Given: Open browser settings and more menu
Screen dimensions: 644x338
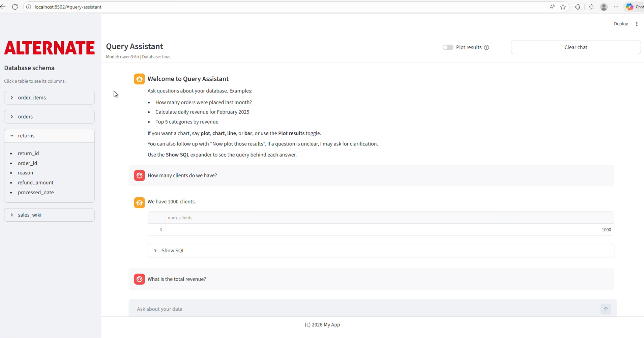Looking at the screenshot, I should [x=616, y=7].
